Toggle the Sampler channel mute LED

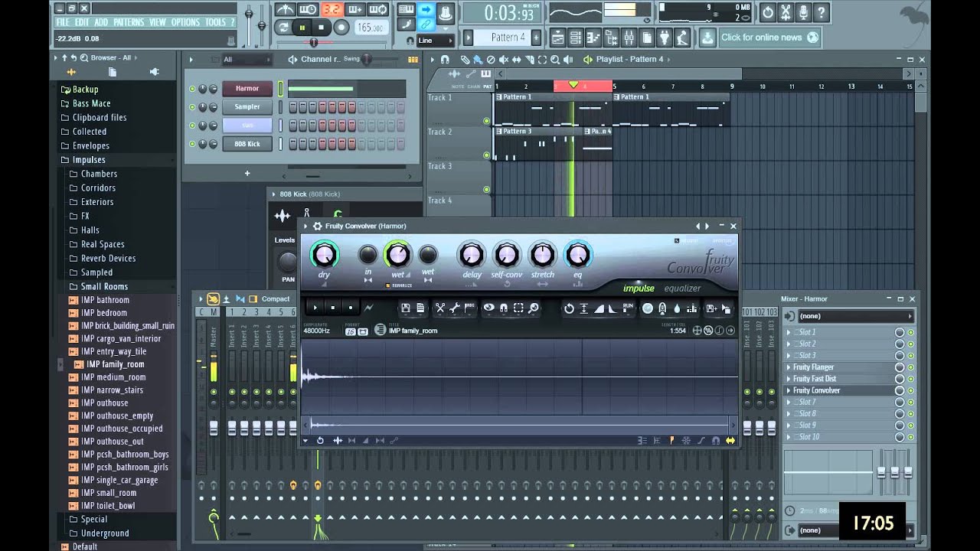click(x=192, y=107)
